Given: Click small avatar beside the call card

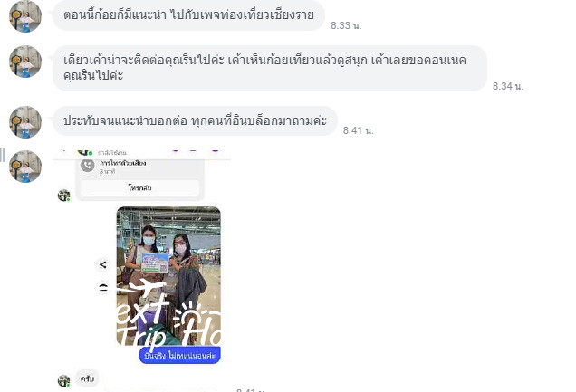Looking at the screenshot, I should 64,196.
